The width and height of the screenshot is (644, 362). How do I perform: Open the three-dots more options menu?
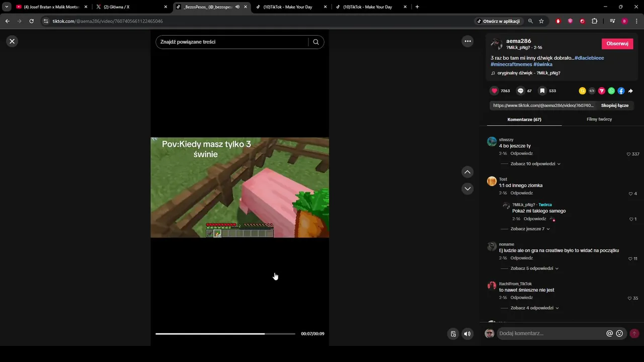click(x=468, y=41)
